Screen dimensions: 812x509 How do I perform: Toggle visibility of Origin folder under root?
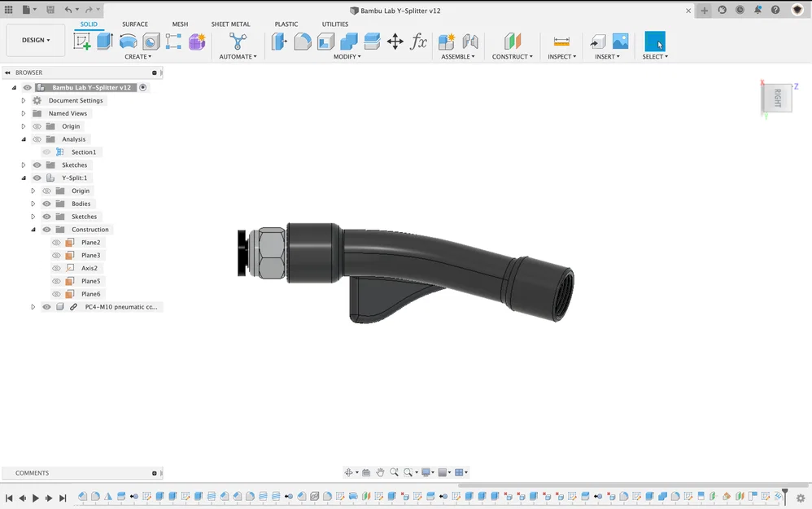click(37, 126)
